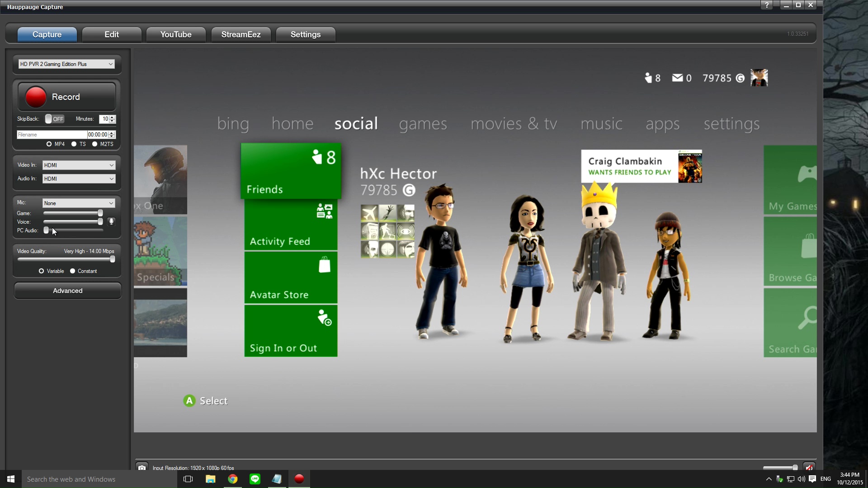The image size is (868, 488).
Task: Open the StreamEez tab
Action: coord(241,34)
